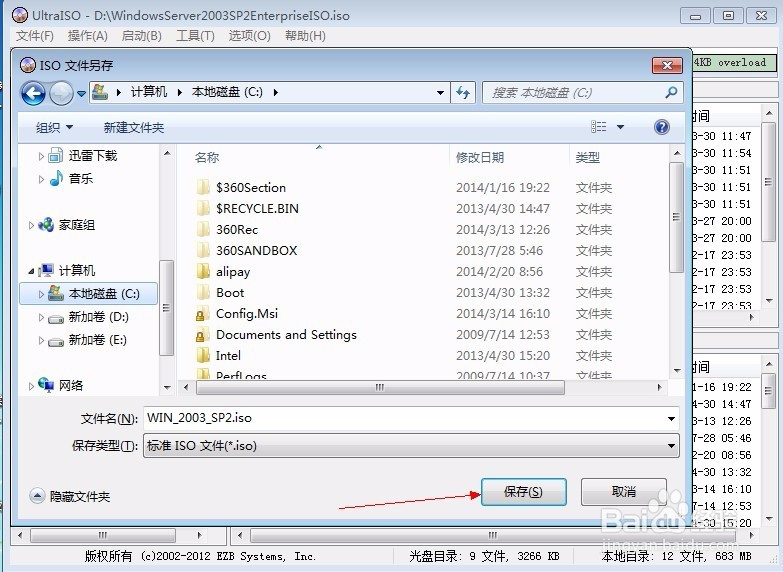783x572 pixels.
Task: Expand the 新加卷 (D:) tree node
Action: point(41,317)
